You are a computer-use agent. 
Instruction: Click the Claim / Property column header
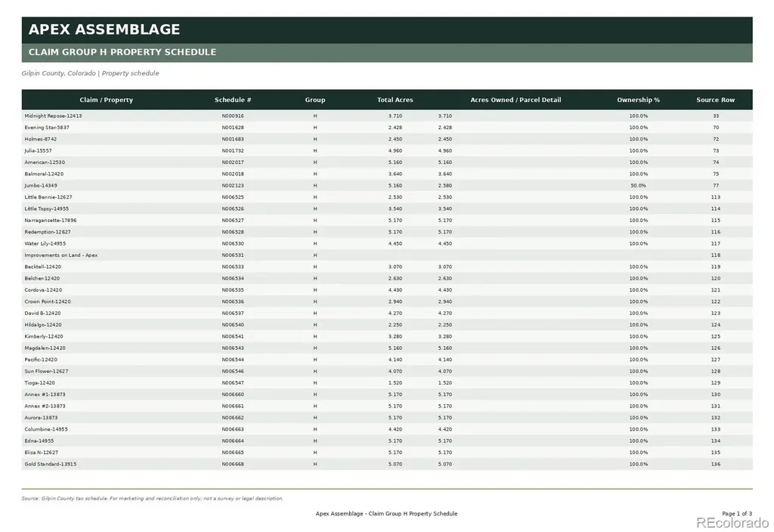[x=106, y=100]
